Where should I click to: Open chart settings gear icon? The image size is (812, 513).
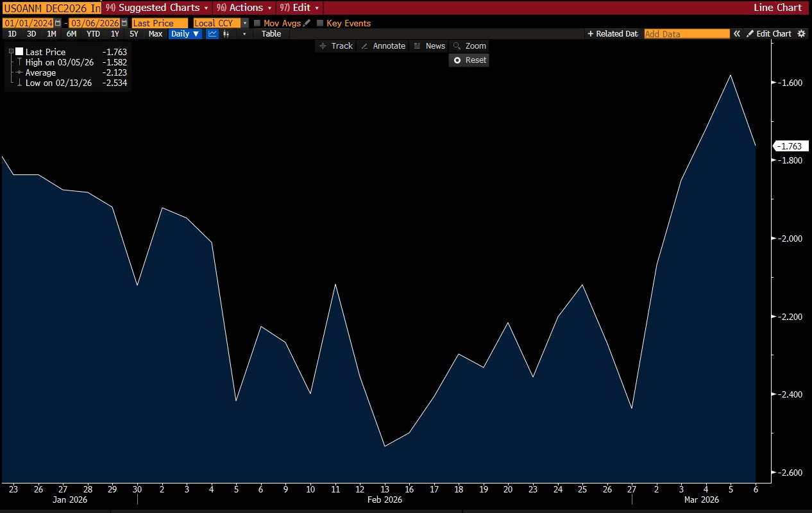801,34
